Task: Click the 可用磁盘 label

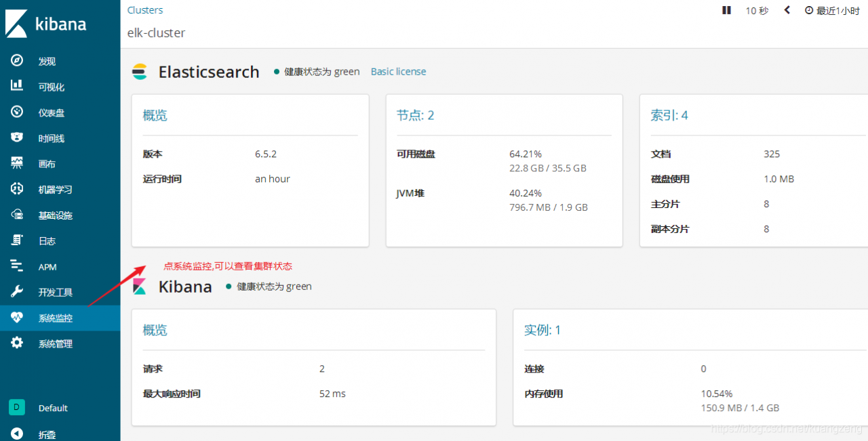Action: [x=415, y=154]
